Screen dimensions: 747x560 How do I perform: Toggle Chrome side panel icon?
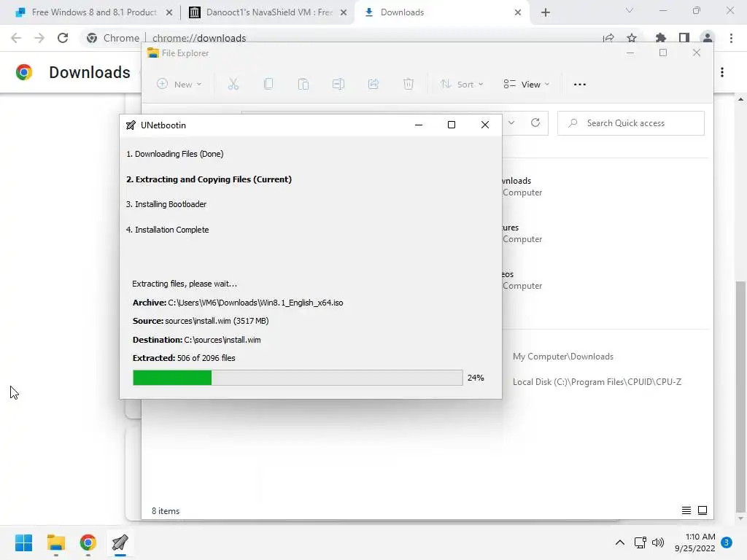click(x=684, y=38)
